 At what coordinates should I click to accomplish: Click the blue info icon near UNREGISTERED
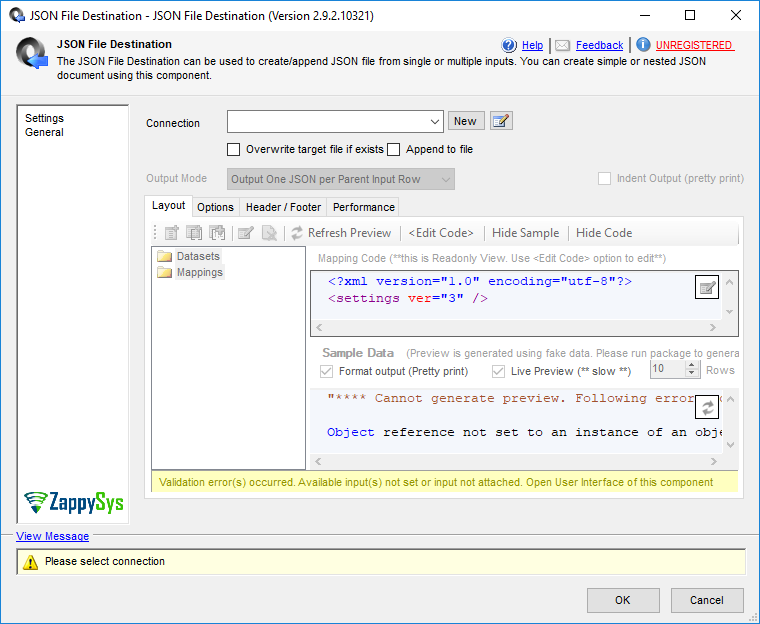(643, 45)
